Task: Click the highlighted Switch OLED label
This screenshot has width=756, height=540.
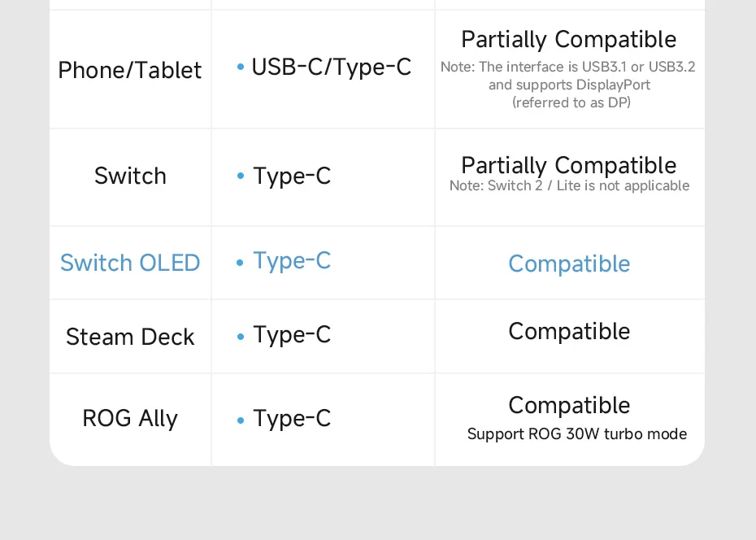Action: point(130,263)
